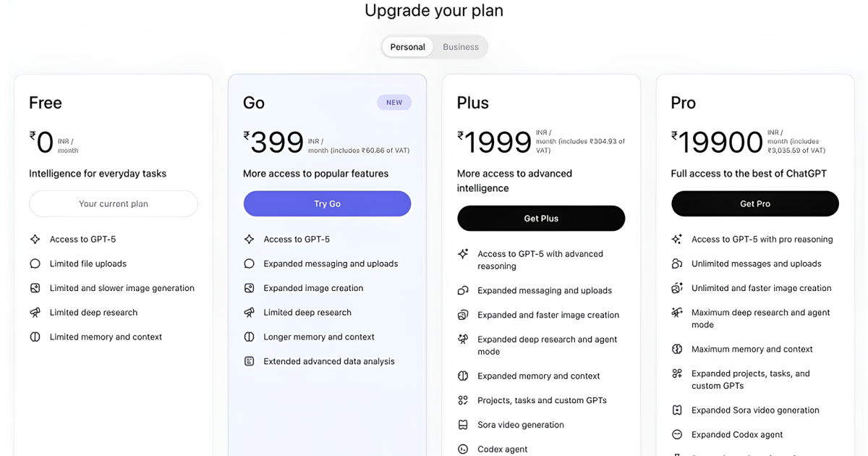
Task: Click the Extended advanced data analysis icon
Action: coord(249,361)
